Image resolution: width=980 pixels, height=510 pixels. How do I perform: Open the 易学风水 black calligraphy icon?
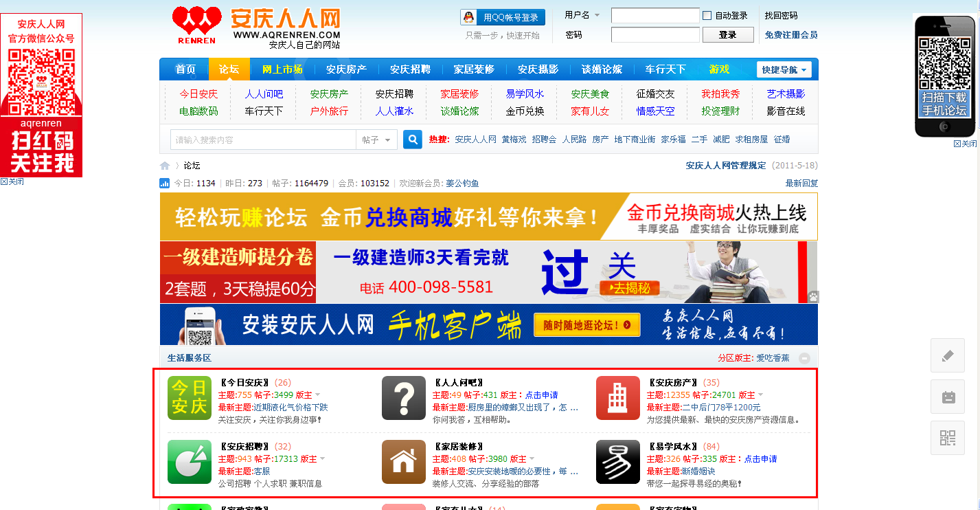tap(618, 462)
